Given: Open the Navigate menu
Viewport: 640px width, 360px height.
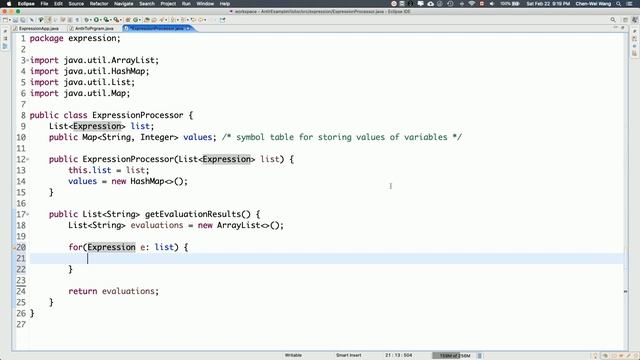Looking at the screenshot, I should [x=123, y=4].
